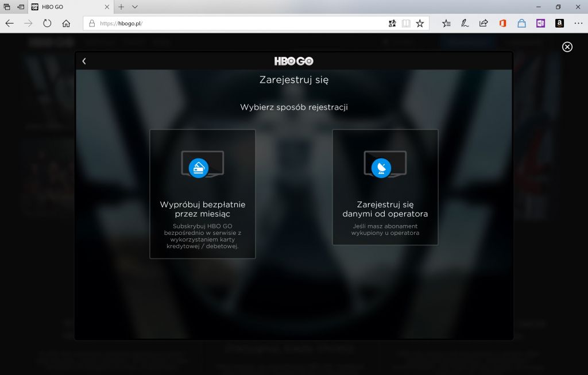Select the HBO GO browser tab

(70, 7)
